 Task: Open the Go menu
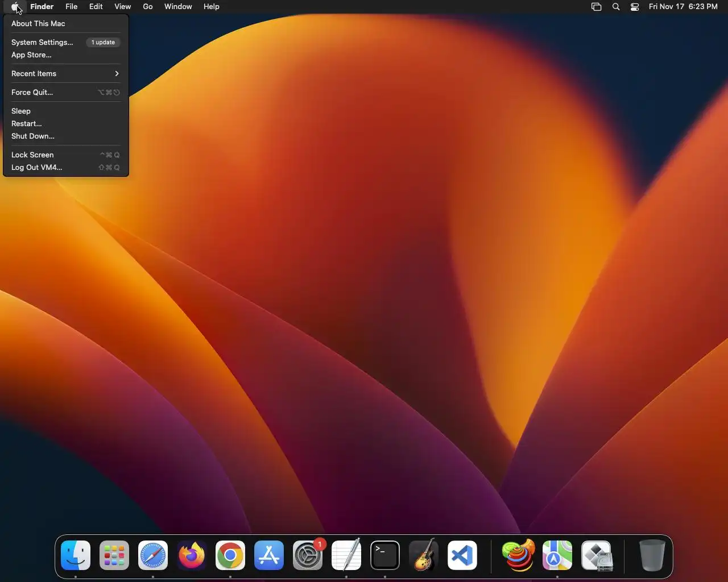point(148,7)
